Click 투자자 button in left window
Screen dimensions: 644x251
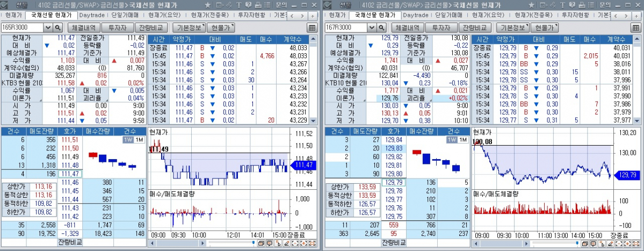tap(117, 27)
